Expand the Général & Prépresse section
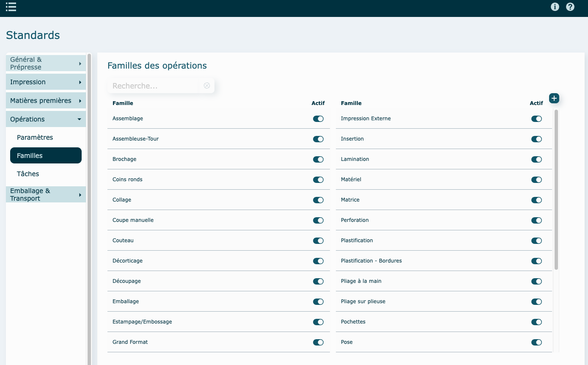The width and height of the screenshot is (588, 365). (46, 64)
